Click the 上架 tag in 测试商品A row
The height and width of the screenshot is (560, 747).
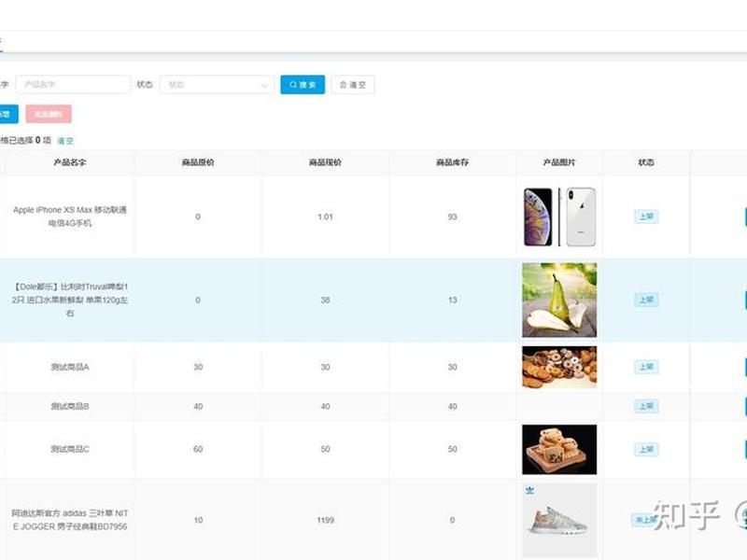coord(646,367)
